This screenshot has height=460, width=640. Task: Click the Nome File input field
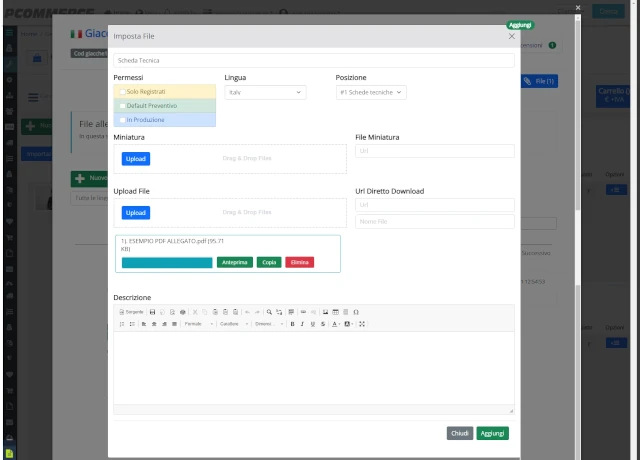(435, 222)
